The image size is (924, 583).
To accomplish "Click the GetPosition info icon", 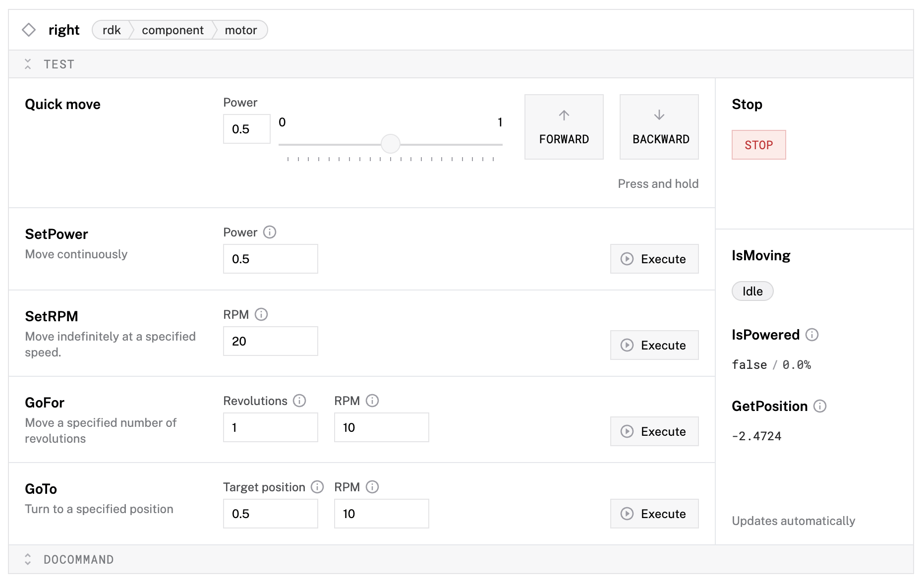I will pyautogui.click(x=820, y=406).
